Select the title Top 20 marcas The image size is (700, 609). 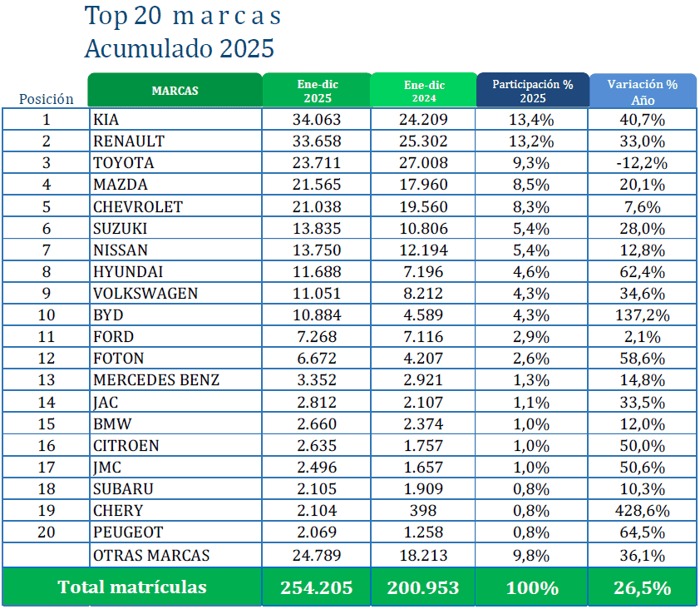click(x=181, y=16)
